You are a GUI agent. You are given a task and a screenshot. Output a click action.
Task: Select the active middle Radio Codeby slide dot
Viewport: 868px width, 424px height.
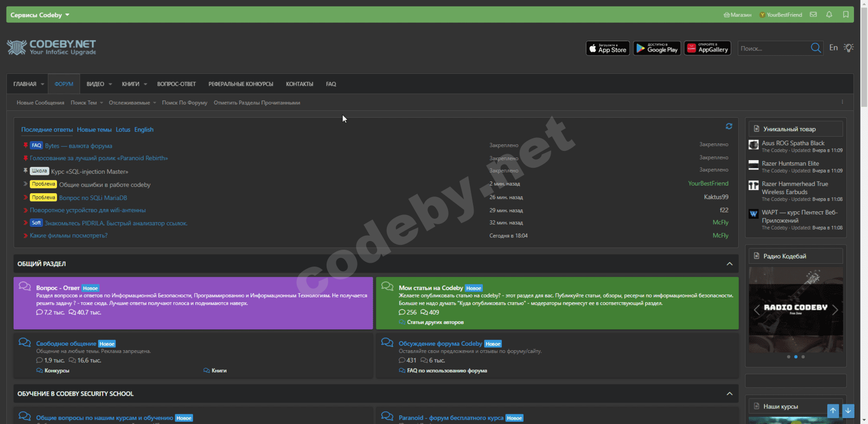[796, 357]
